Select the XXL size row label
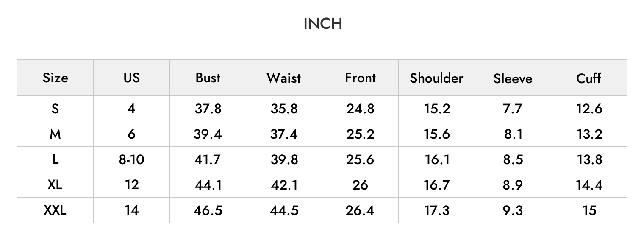 click(55, 210)
